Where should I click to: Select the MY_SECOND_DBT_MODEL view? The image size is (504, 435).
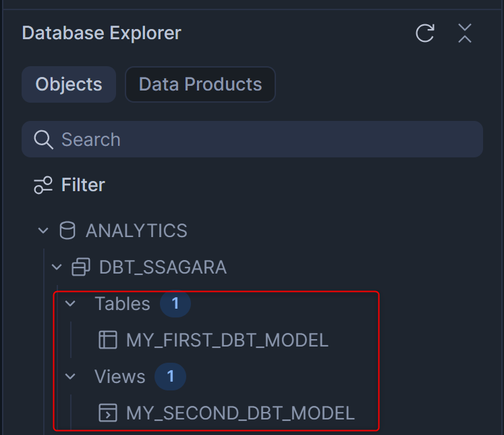(240, 412)
